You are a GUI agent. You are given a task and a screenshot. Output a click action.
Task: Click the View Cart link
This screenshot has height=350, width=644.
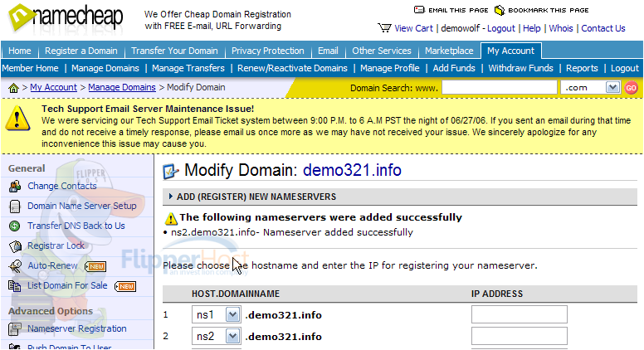pos(413,28)
